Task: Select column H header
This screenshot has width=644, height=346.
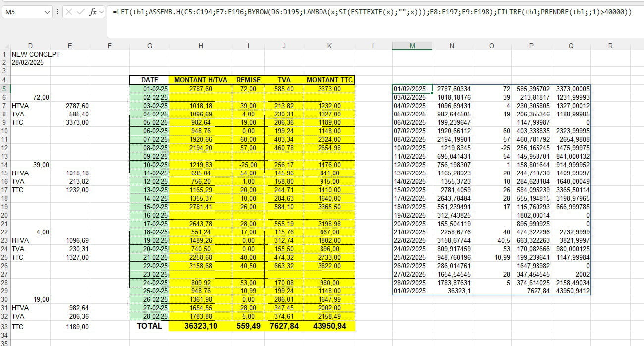Action: click(x=201, y=46)
